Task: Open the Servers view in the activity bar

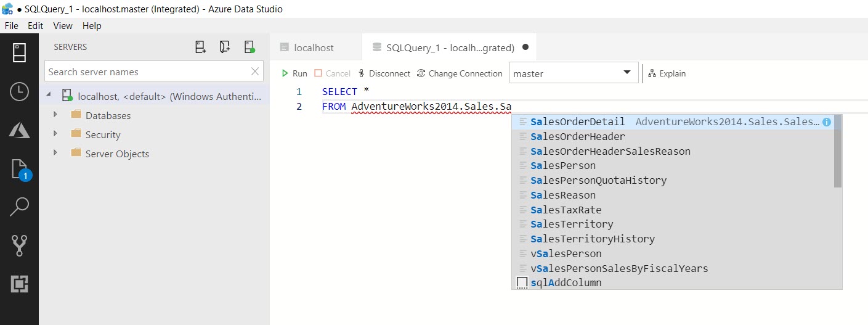Action: tap(19, 52)
